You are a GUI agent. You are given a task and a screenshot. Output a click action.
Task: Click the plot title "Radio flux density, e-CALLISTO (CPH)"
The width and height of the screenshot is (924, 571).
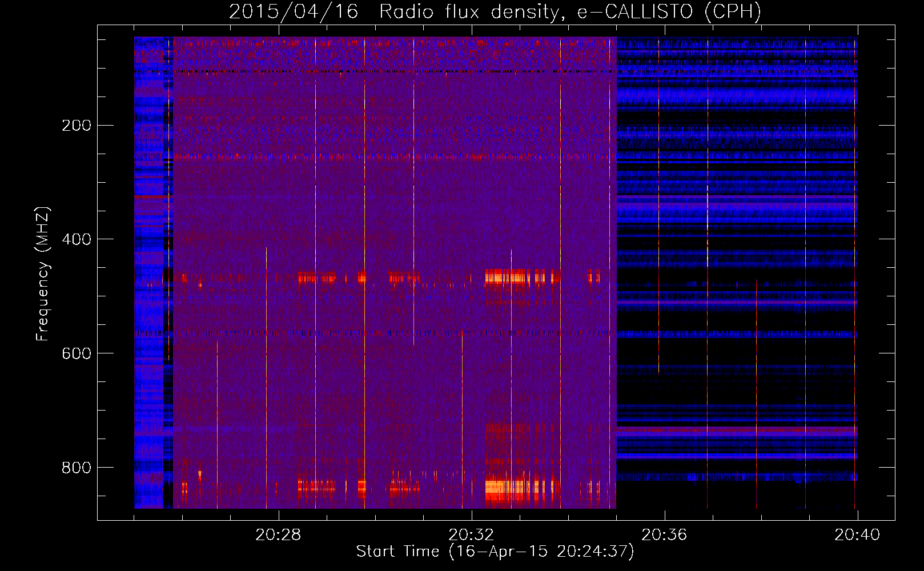coord(570,11)
